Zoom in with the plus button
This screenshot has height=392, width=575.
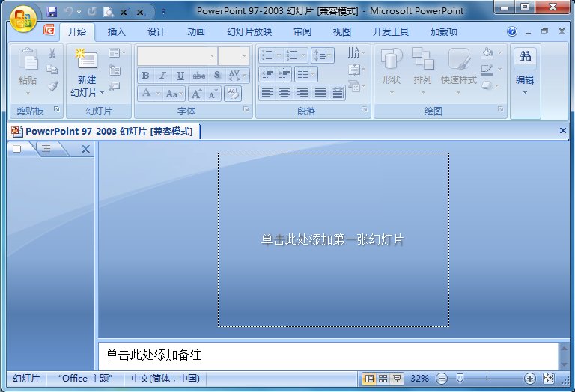(x=529, y=379)
